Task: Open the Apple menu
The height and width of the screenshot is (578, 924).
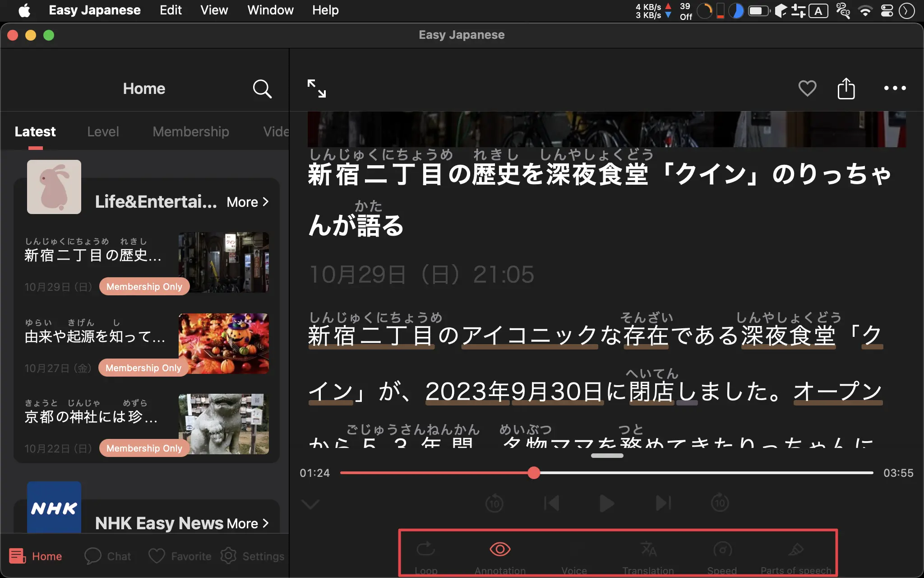Action: [x=25, y=10]
